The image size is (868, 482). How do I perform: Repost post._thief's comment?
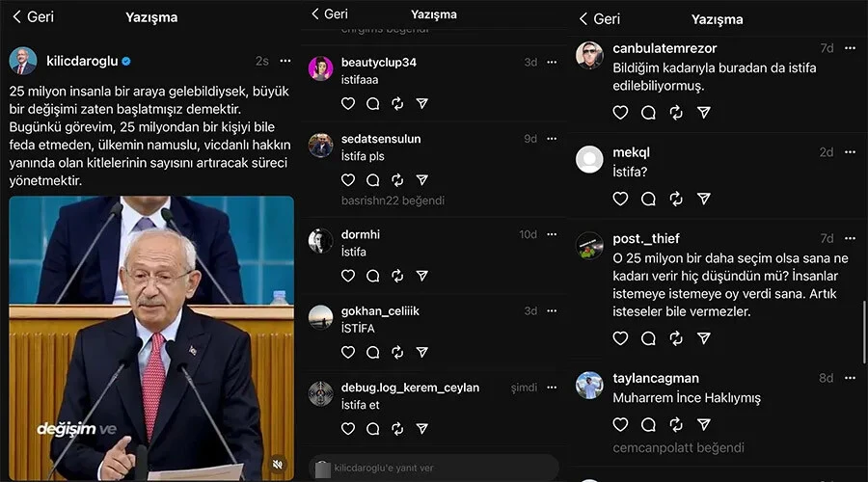pyautogui.click(x=676, y=338)
